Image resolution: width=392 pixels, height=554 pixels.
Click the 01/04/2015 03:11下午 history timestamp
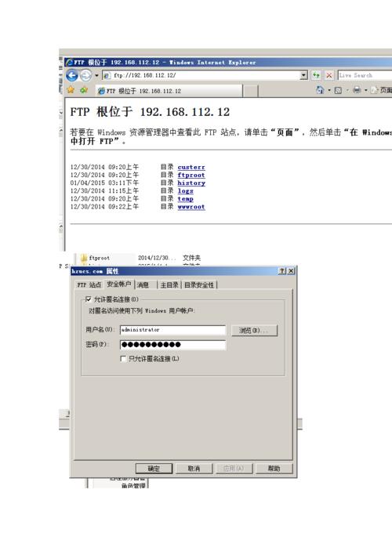[104, 183]
